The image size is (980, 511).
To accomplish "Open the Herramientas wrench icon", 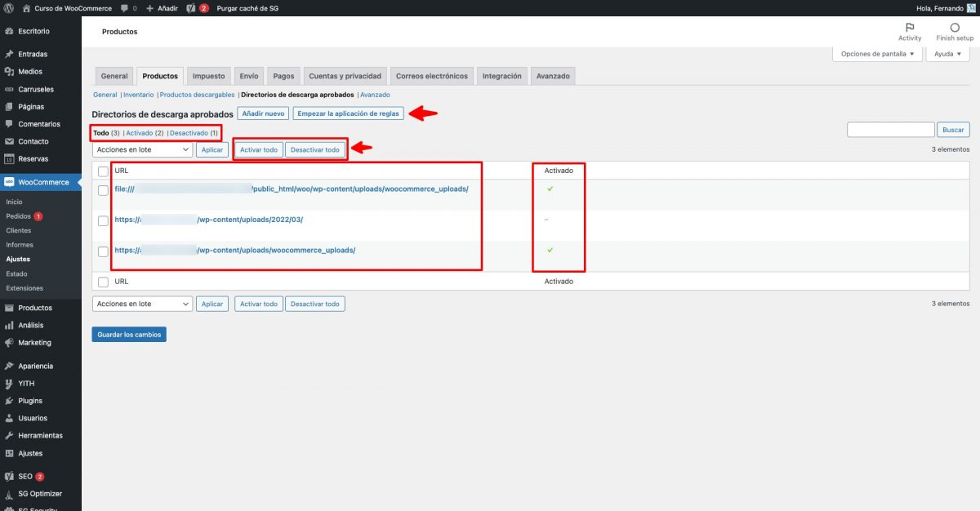I will pos(9,436).
